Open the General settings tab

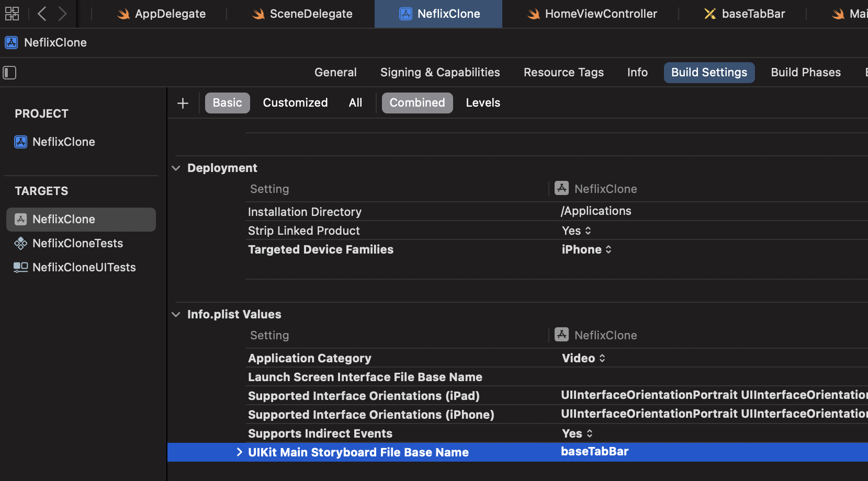(x=335, y=73)
